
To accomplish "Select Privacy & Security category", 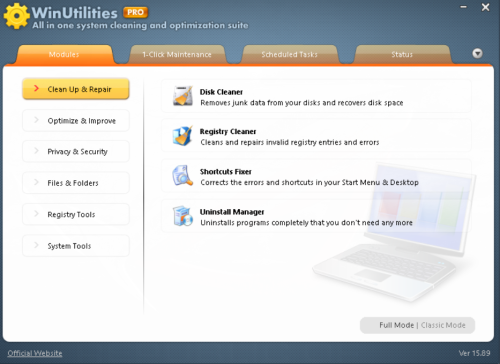I will pyautogui.click(x=76, y=152).
